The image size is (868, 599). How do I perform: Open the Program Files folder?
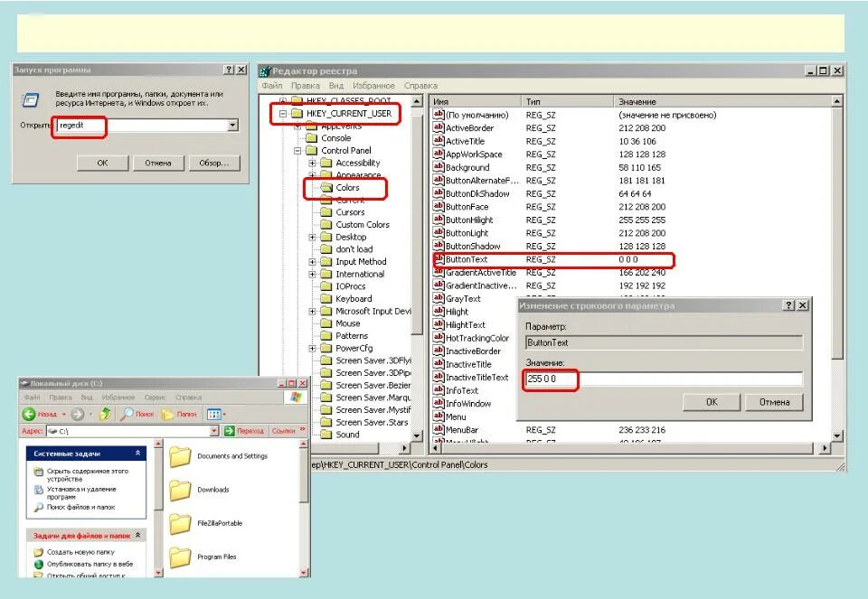[203, 557]
